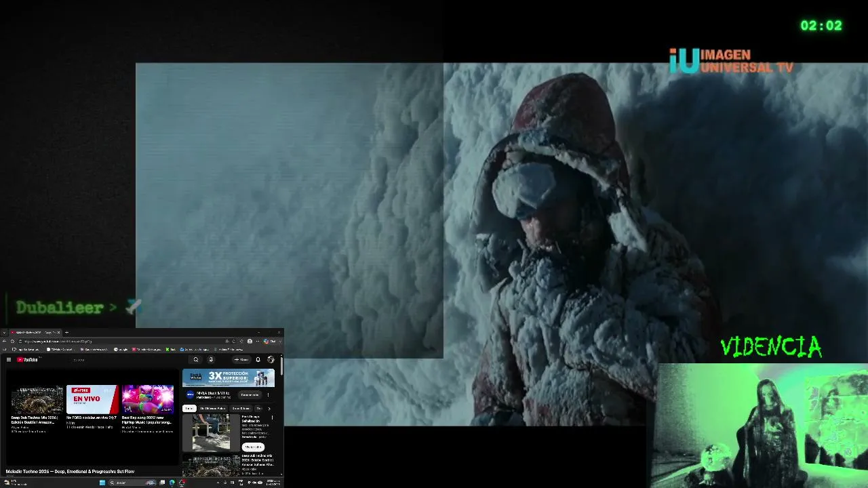Image resolution: width=868 pixels, height=488 pixels.
Task: Open YouTube notifications bell
Action: [x=258, y=360]
